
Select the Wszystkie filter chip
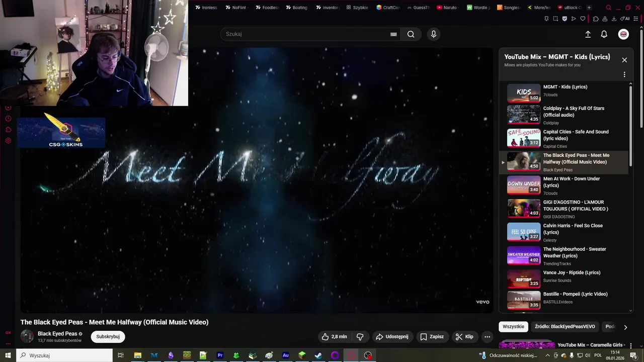click(x=513, y=327)
